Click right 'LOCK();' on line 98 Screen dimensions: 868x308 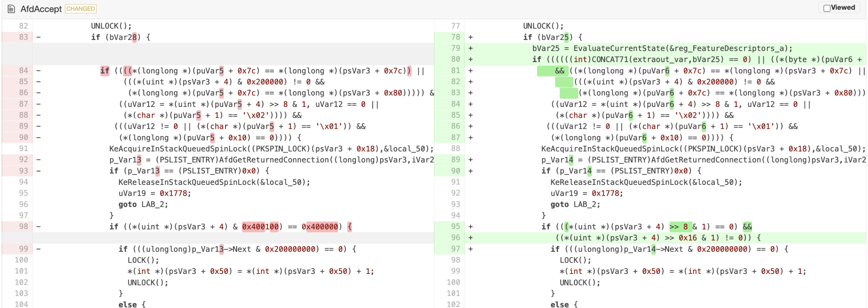575,260
